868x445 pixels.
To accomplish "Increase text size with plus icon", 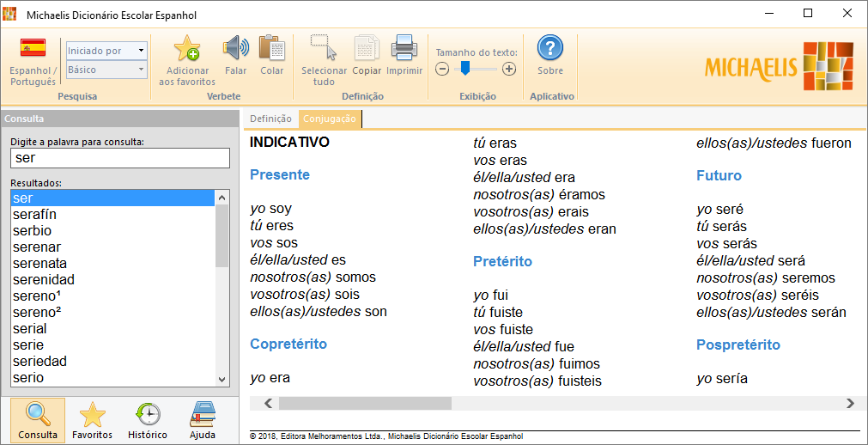I will pos(509,70).
